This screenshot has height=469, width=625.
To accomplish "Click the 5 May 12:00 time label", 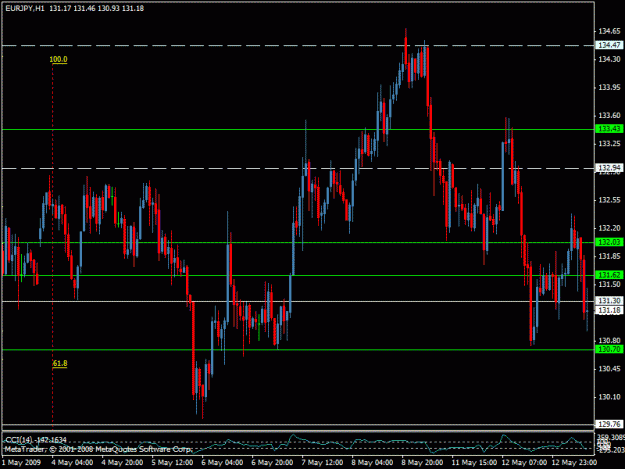I will [172, 463].
